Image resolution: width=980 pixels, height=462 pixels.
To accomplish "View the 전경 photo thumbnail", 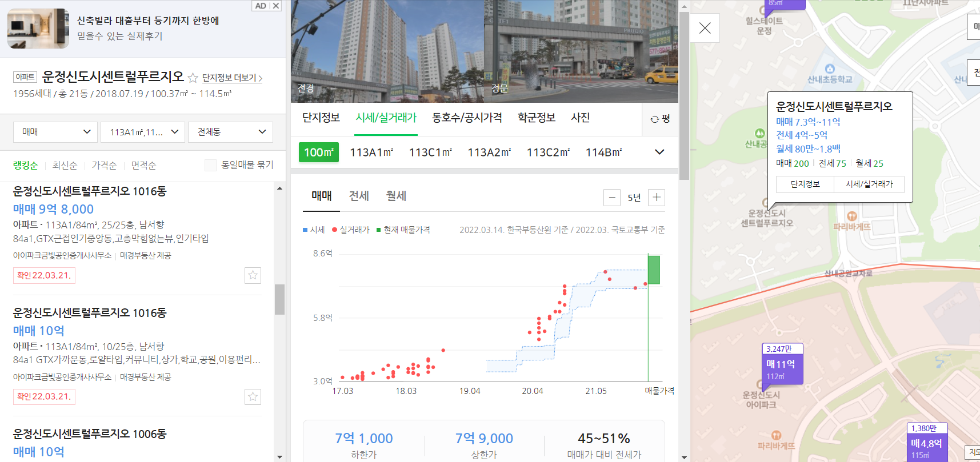I will point(387,51).
